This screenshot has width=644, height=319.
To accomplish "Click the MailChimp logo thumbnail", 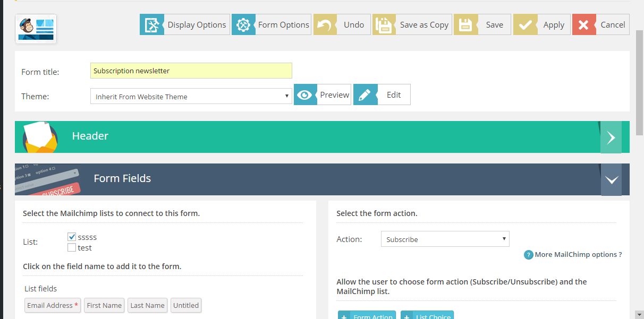I will tap(36, 29).
